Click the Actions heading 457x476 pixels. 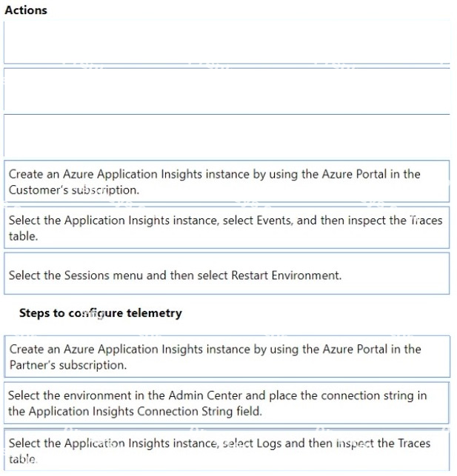tap(26, 10)
